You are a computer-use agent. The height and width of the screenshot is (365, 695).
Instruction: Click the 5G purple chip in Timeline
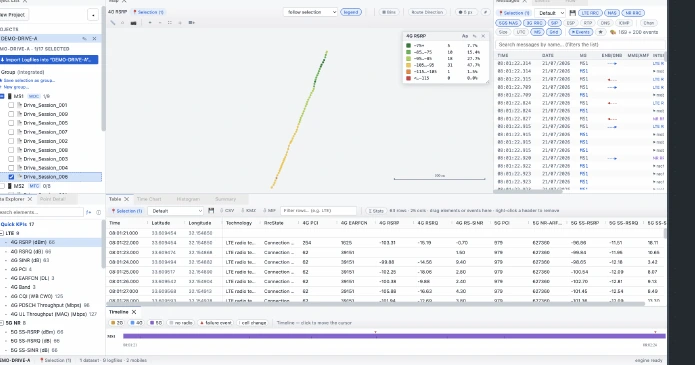pyautogui.click(x=156, y=323)
